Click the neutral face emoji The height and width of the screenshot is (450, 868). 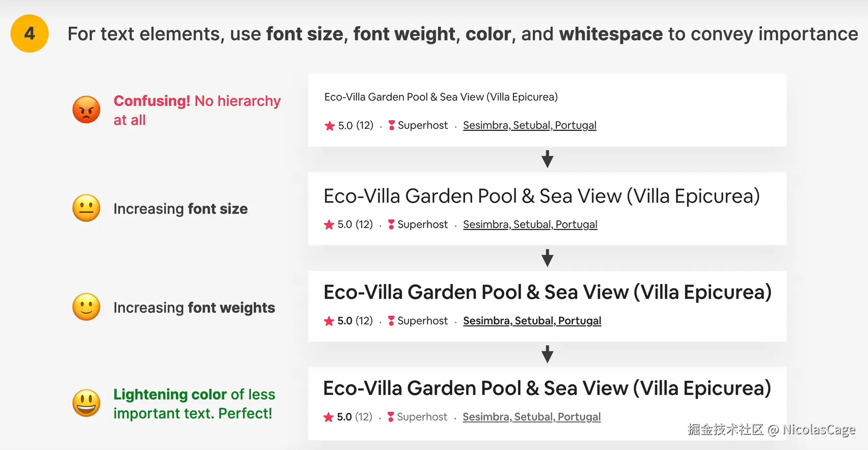[87, 208]
